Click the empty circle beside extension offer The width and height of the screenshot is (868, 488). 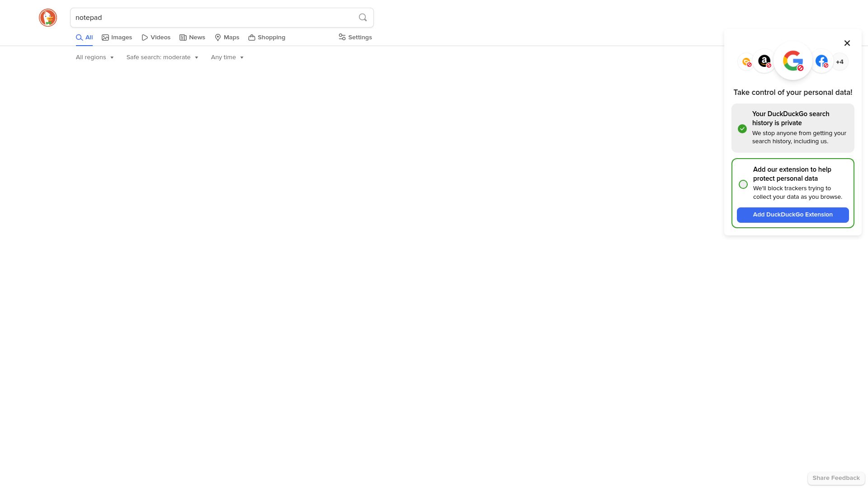[x=743, y=184]
